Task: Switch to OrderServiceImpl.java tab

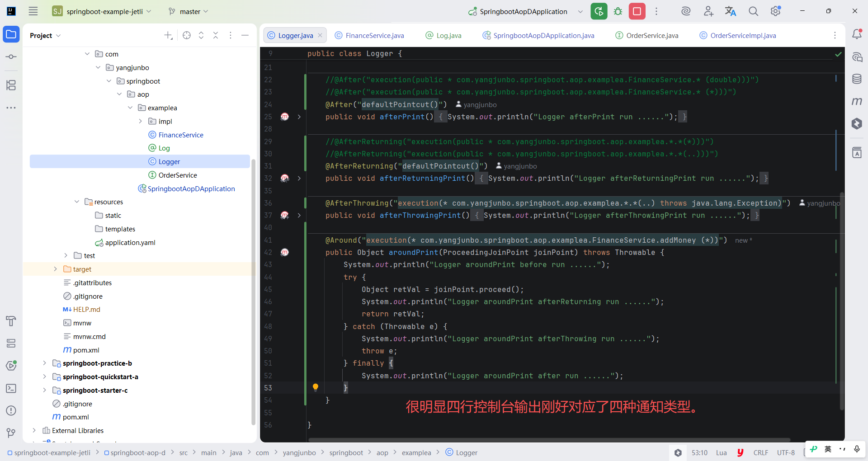Action: coord(738,35)
